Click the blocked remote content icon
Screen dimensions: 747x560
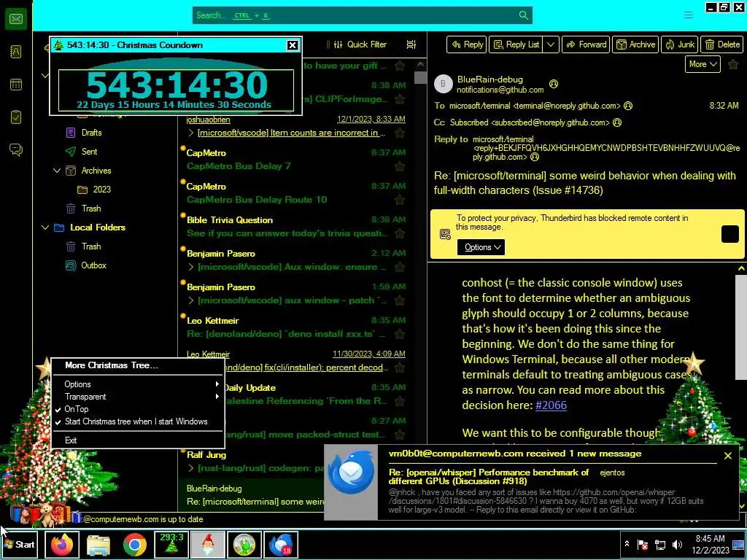(x=445, y=234)
